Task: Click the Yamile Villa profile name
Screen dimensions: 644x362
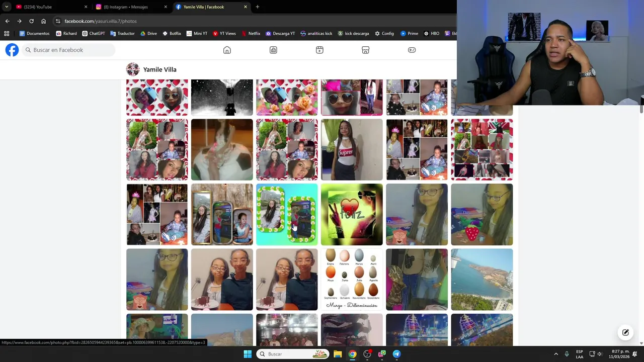Action: pos(160,69)
